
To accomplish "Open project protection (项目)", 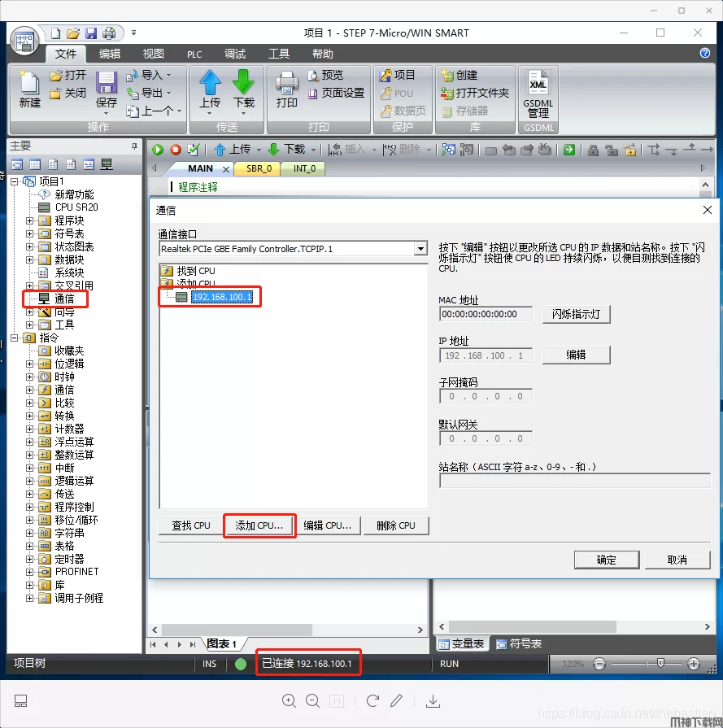I will (x=398, y=75).
